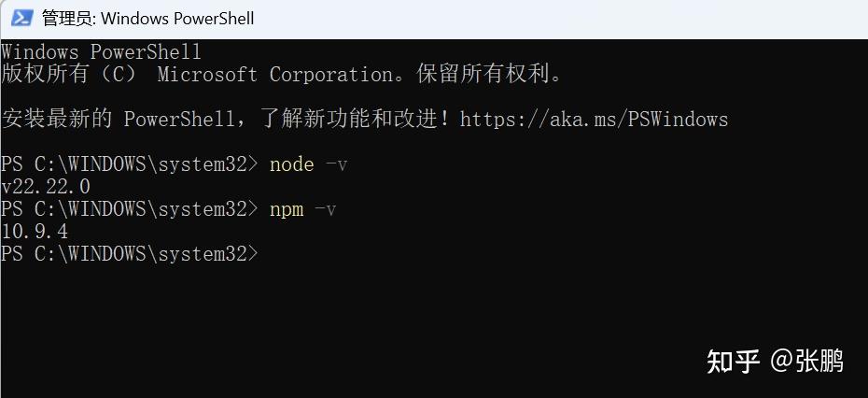Viewport: 868px width, 398px height.
Task: Click the v22.22.0 version output
Action: coord(46,187)
